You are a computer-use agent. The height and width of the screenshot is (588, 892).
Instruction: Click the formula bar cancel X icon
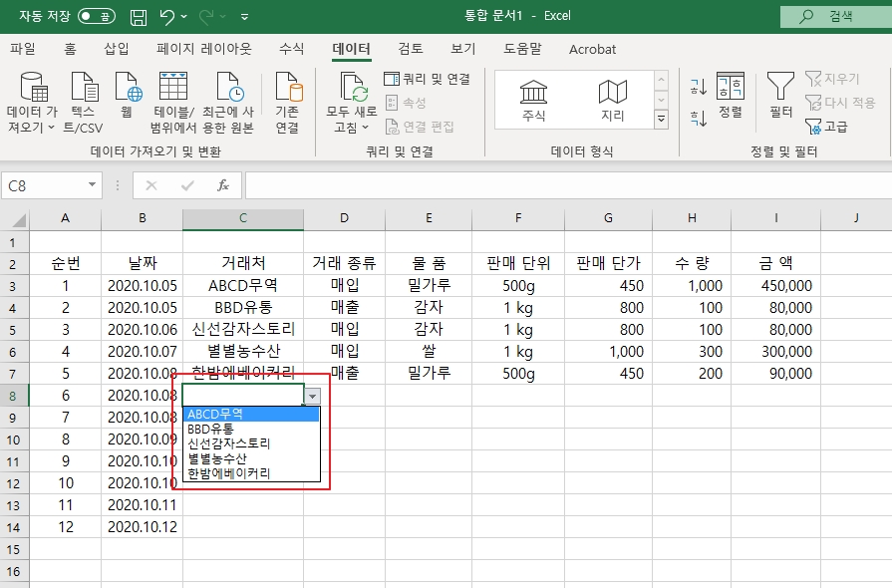[151, 185]
